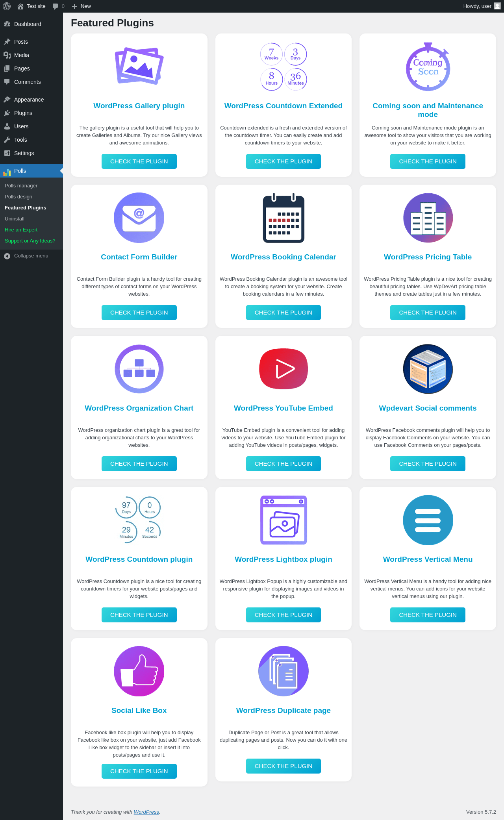Check the plugin for YouTube Embed

click(283, 464)
